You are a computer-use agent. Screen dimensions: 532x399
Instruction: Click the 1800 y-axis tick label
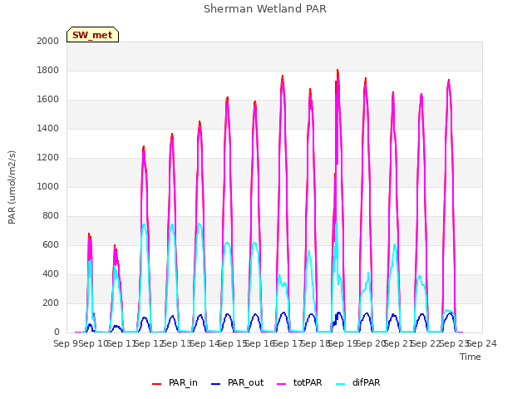(x=48, y=70)
